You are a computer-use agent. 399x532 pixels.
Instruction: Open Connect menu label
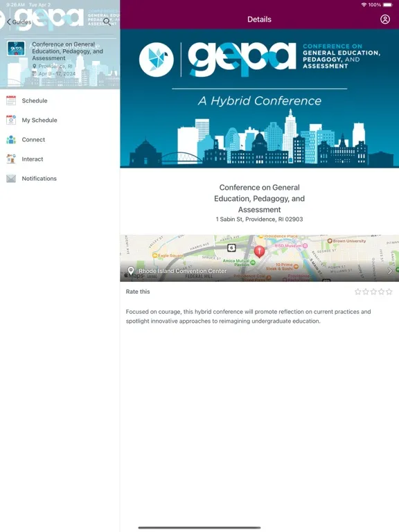(33, 139)
